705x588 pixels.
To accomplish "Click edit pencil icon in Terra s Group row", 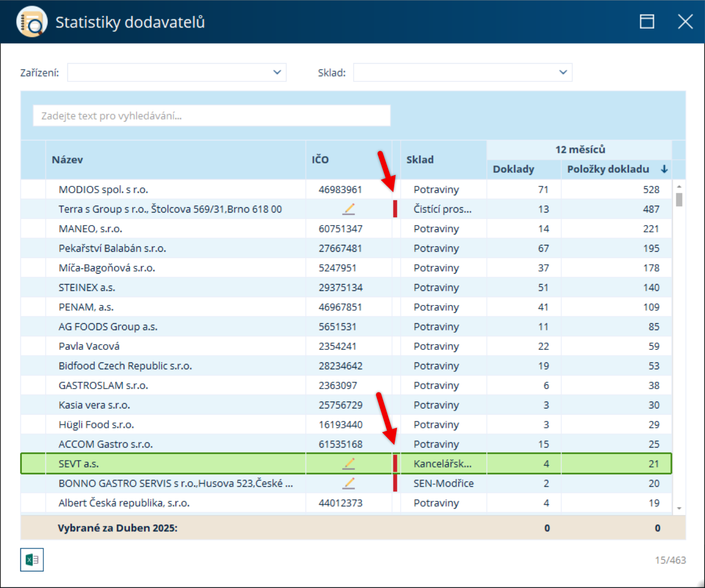I will pos(349,209).
